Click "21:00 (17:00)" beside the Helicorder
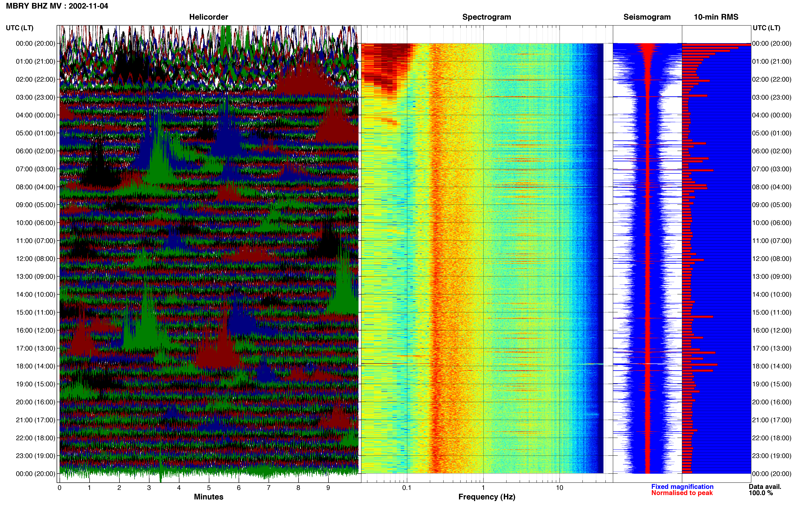 coord(36,420)
